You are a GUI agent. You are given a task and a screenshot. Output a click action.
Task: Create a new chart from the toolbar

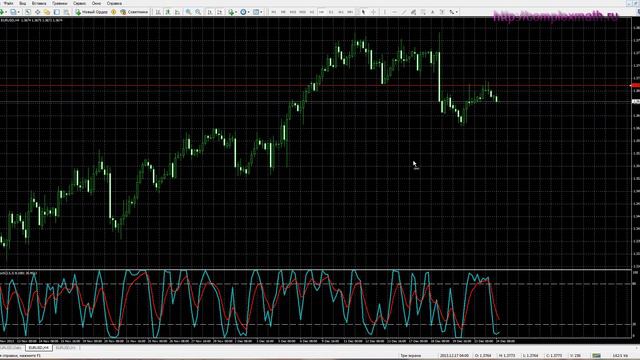pos(2,12)
